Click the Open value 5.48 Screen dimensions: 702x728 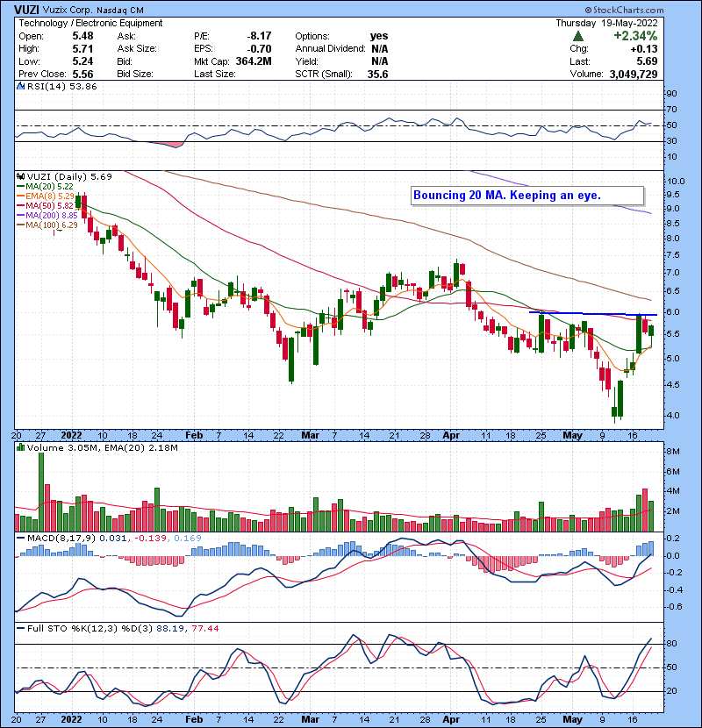[82, 36]
